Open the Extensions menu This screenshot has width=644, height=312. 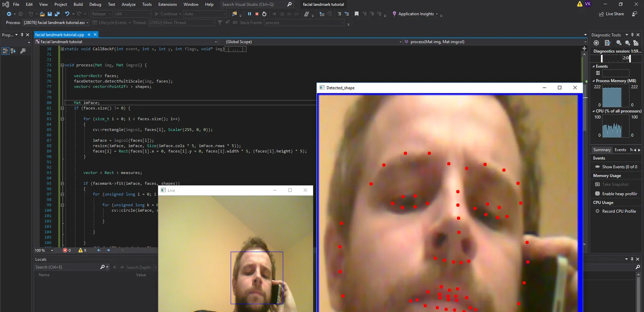coord(167,4)
